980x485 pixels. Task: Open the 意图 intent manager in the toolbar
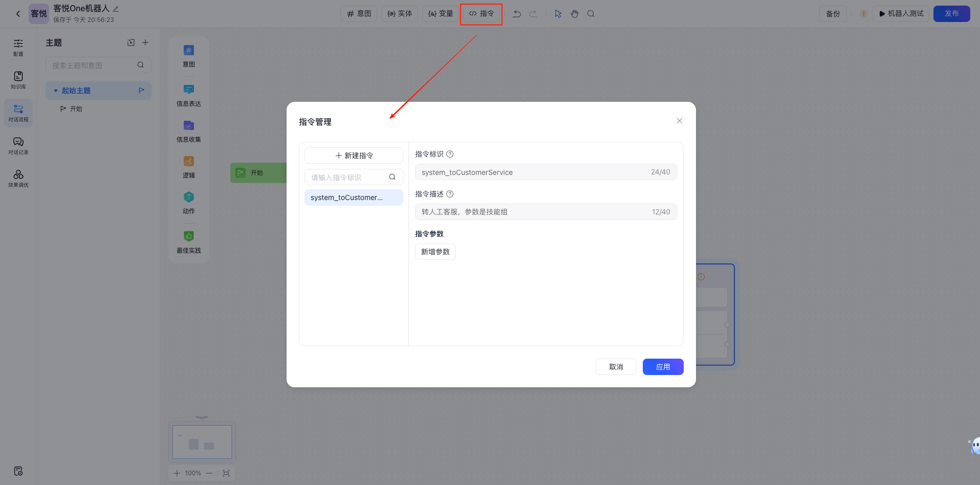pyautogui.click(x=359, y=14)
